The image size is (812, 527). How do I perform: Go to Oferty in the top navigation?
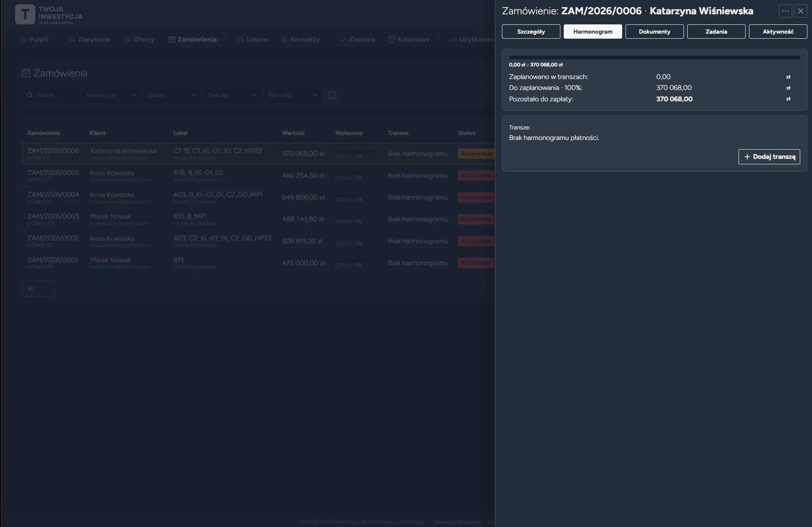pyautogui.click(x=139, y=40)
